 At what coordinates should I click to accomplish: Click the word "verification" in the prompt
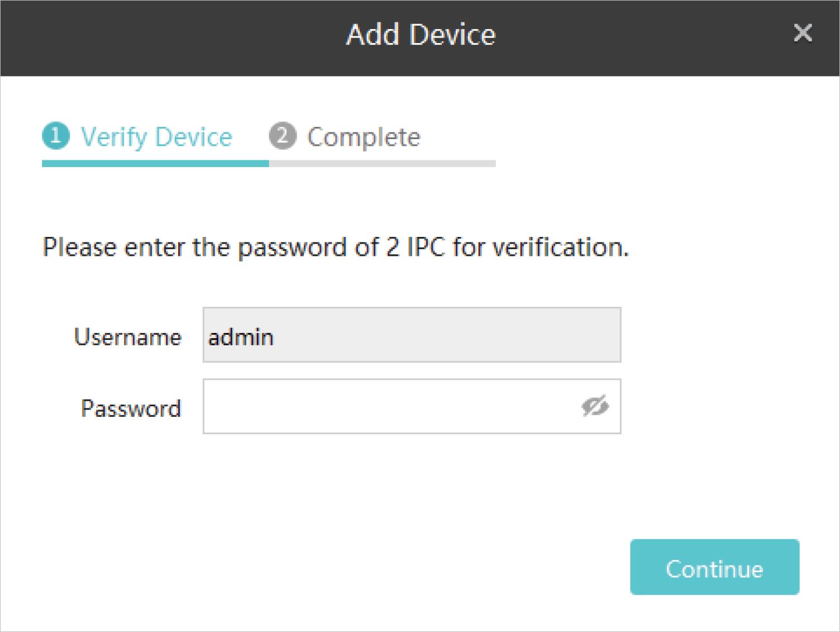click(560, 247)
